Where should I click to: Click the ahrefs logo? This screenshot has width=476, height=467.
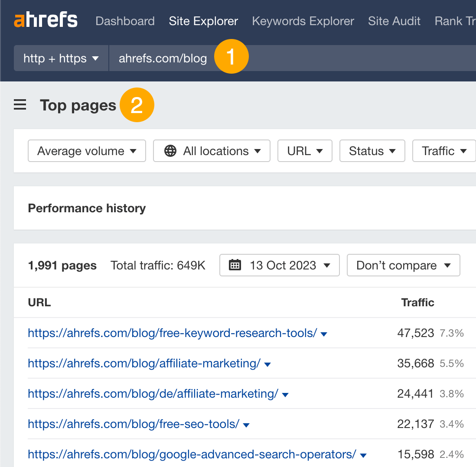46,20
